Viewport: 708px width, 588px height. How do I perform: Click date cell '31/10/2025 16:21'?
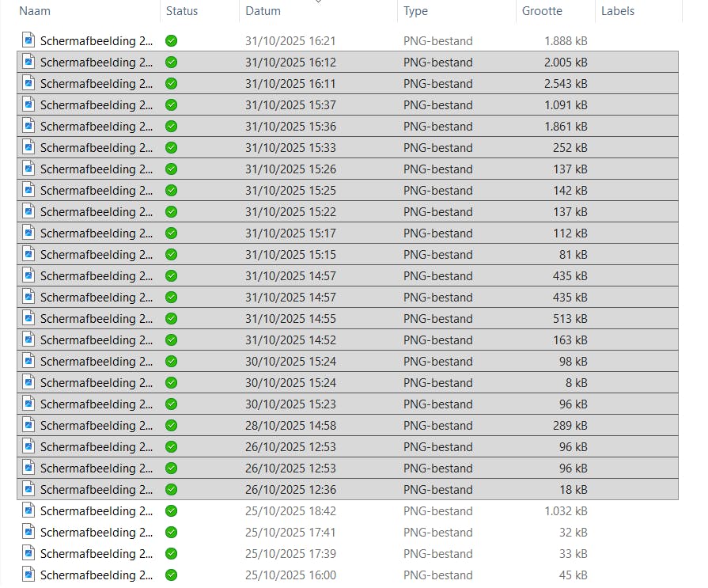pos(290,41)
